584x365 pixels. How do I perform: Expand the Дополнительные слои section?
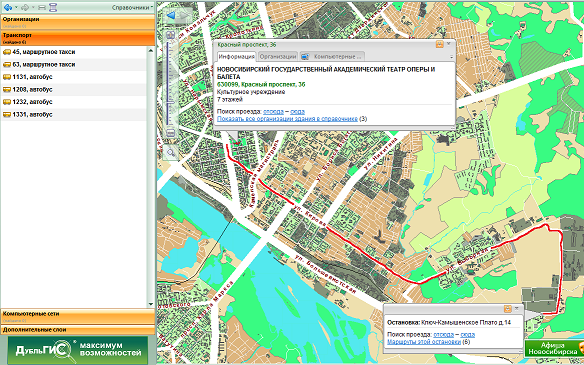coord(77,330)
